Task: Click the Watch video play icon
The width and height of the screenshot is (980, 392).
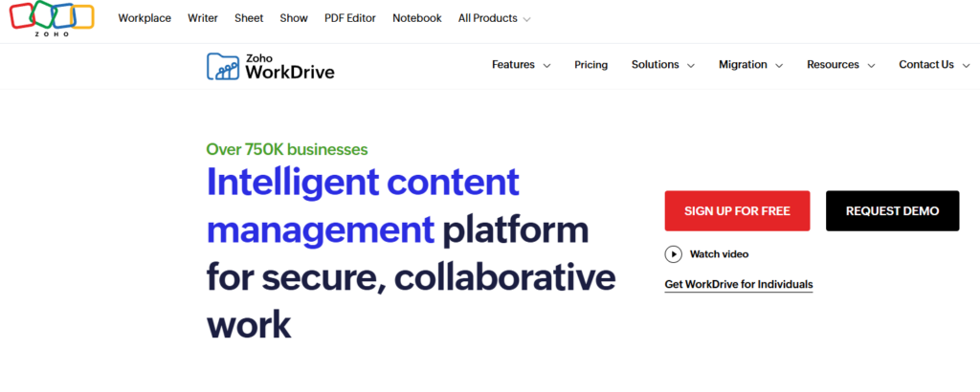Action: tap(673, 254)
